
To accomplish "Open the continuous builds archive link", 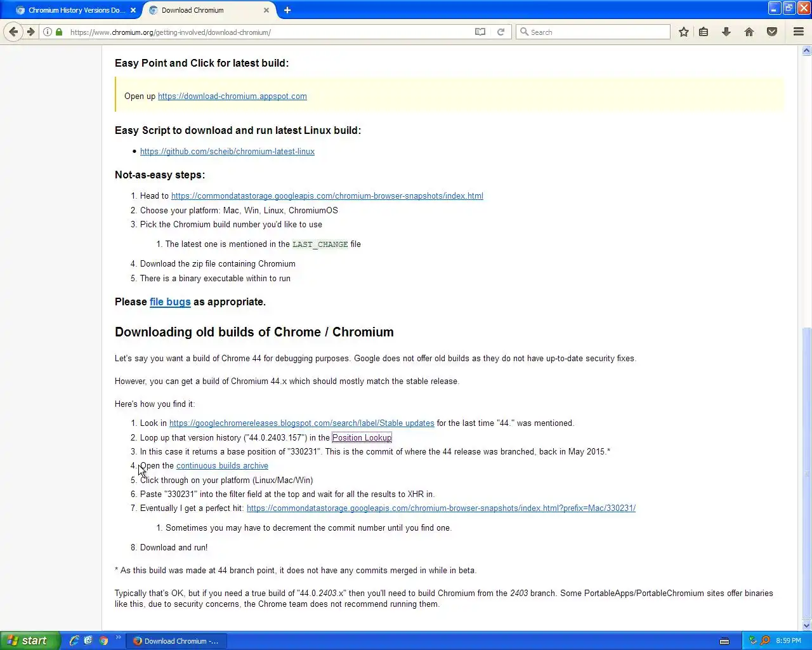I will pyautogui.click(x=222, y=466).
